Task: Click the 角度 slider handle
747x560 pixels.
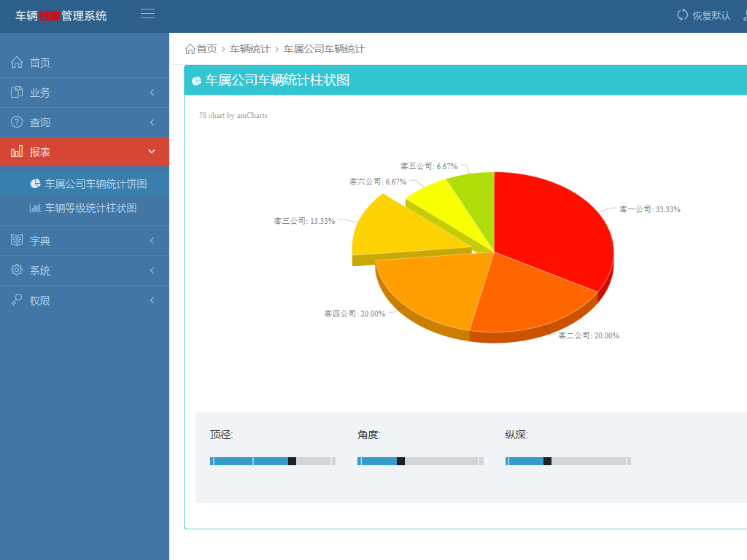Action: [x=400, y=461]
